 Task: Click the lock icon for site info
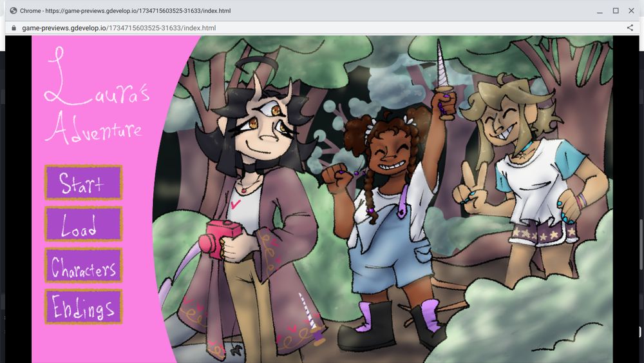tap(14, 28)
